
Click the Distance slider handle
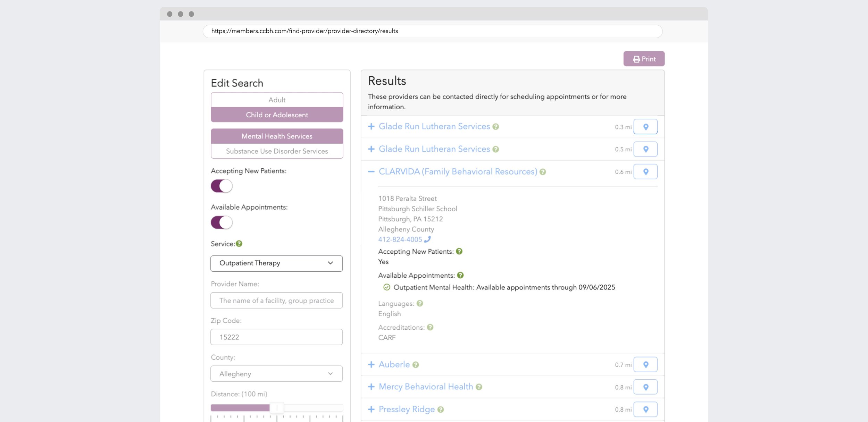pyautogui.click(x=277, y=408)
